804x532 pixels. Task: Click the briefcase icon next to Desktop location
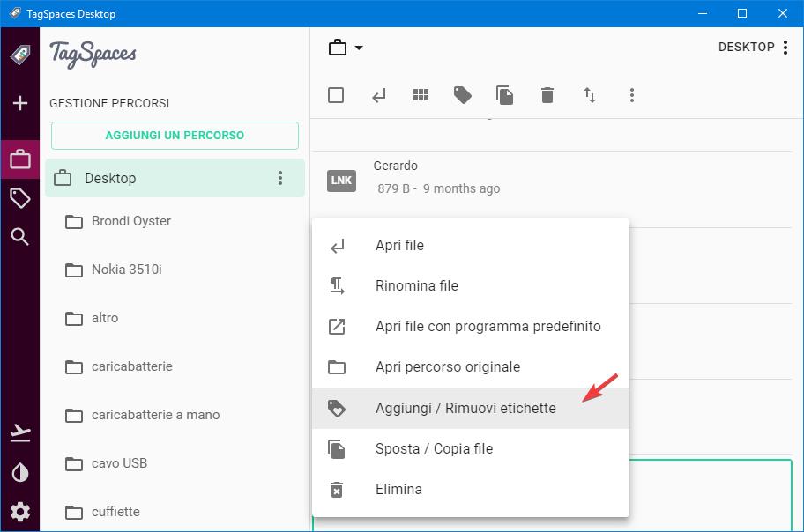coord(63,178)
